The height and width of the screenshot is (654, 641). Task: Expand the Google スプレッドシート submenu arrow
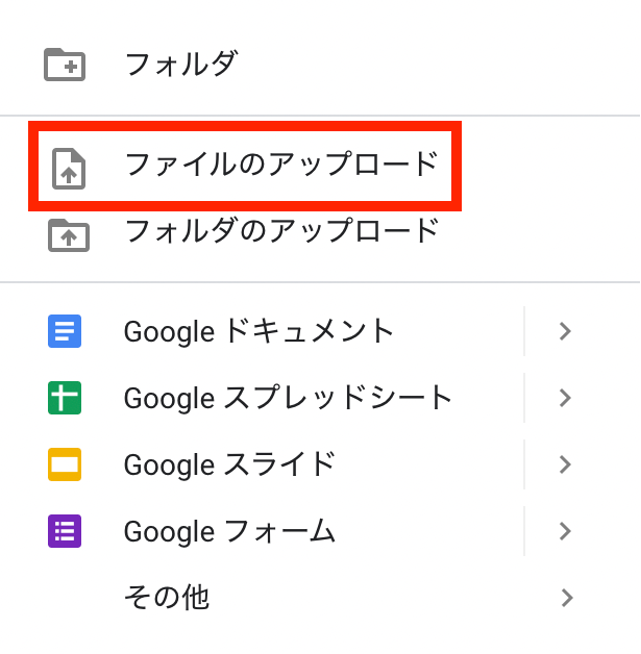[565, 398]
